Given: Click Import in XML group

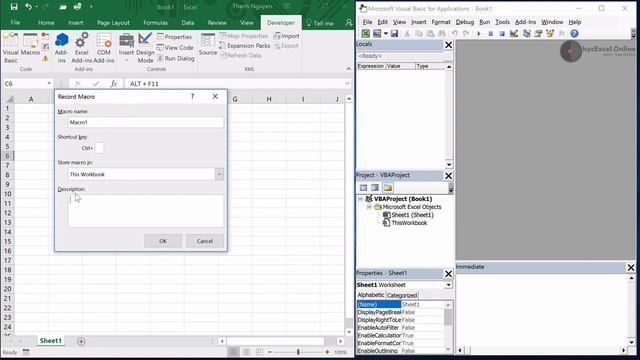Looking at the screenshot, I should pos(287,36).
